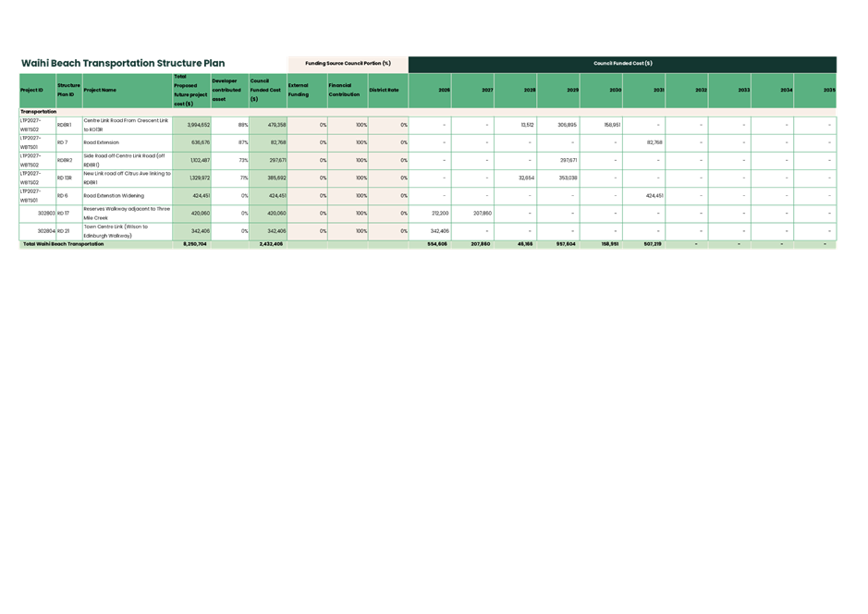Screen dimensions: 868x614
Task: Select the 2029 total cell showing 957,604
Action: tap(565, 242)
